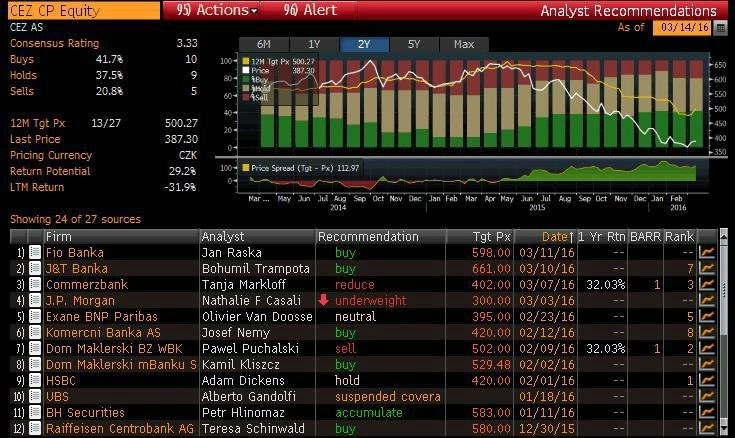Viewport: 735px width, 438px height.
Task: Show chart icon for Commerzbank row
Action: pos(706,284)
